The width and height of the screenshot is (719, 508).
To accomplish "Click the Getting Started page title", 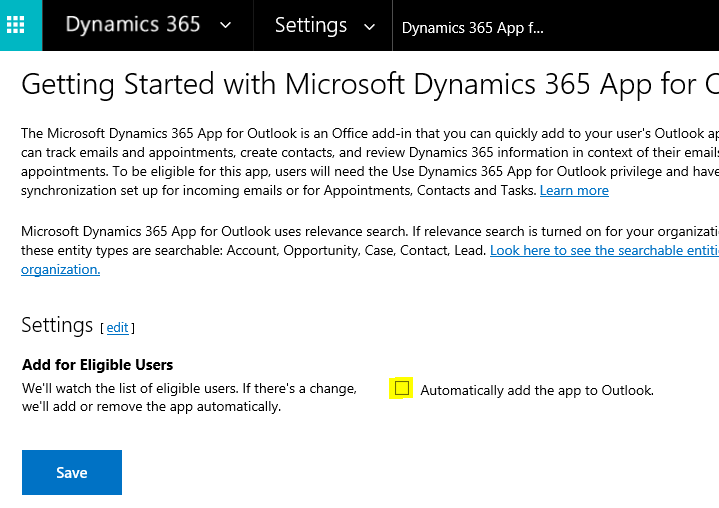I will 370,84.
